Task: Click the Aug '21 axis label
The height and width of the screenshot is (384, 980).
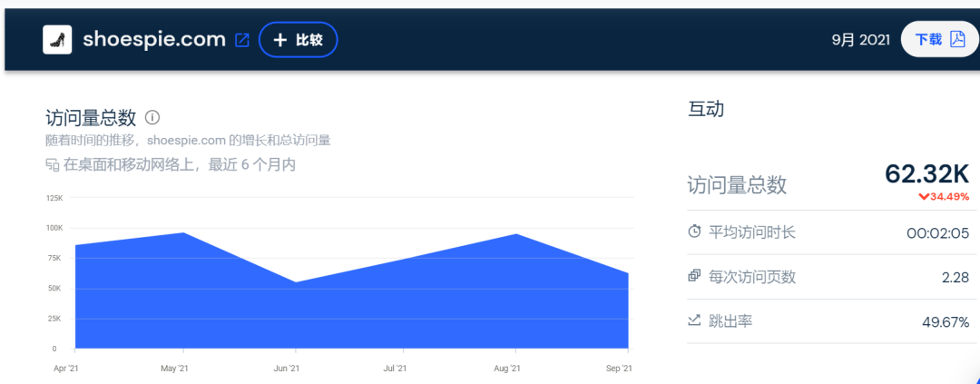Action: tap(507, 369)
